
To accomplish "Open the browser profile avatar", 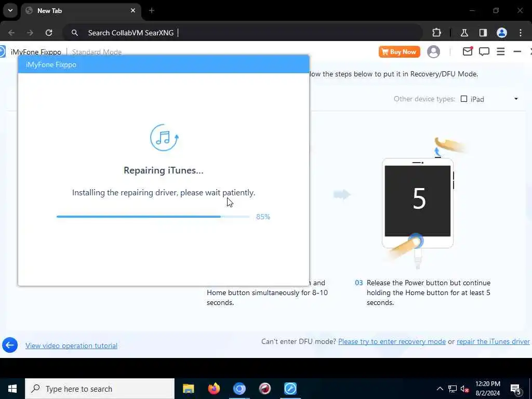I will (501, 33).
